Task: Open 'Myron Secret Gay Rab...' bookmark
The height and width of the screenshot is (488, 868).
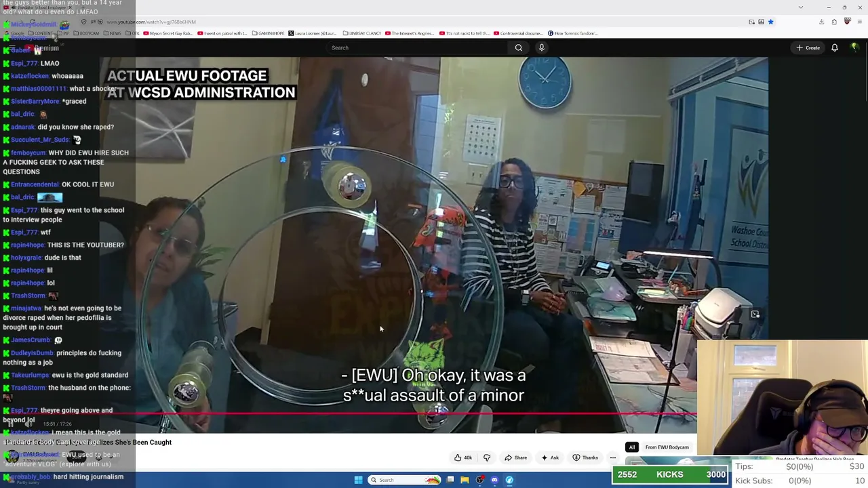Action: pyautogui.click(x=168, y=33)
